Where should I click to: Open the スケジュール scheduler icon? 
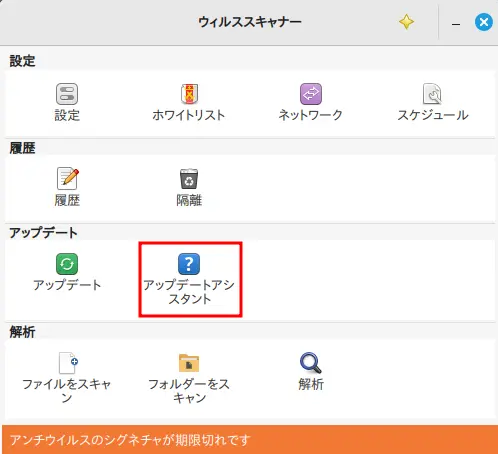[432, 94]
